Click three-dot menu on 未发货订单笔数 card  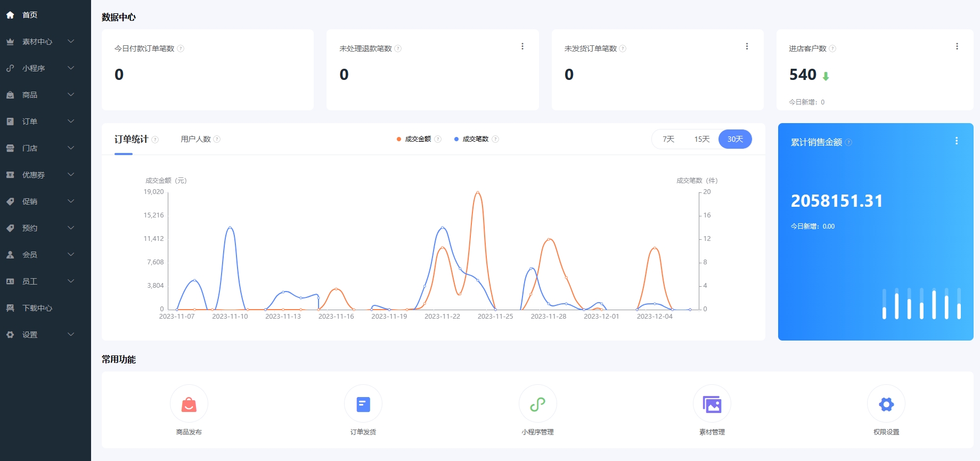747,46
